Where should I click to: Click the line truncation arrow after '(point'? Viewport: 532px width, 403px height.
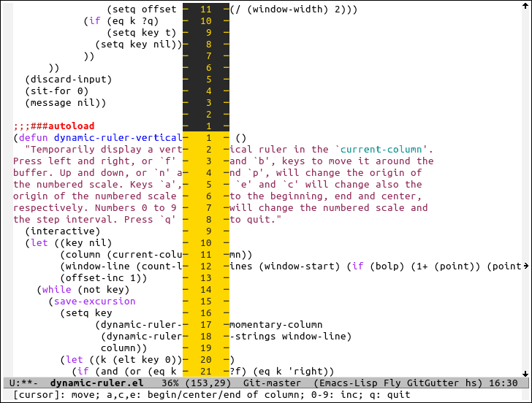[x=525, y=266]
